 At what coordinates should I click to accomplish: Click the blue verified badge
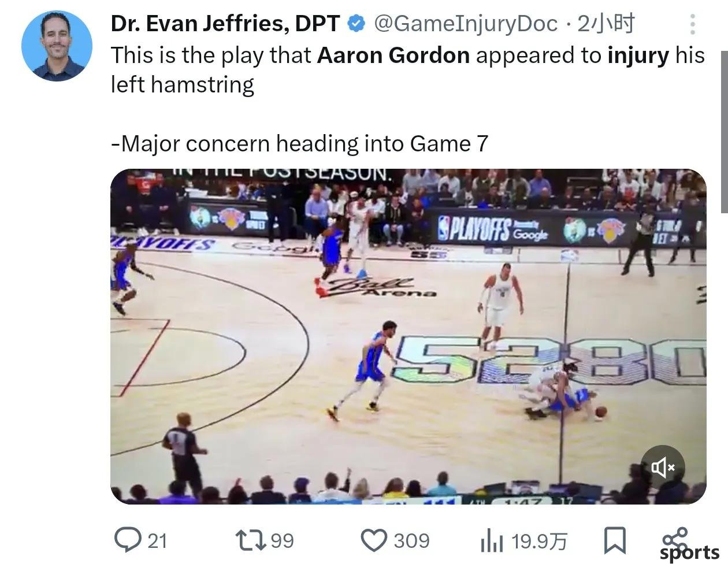(356, 24)
